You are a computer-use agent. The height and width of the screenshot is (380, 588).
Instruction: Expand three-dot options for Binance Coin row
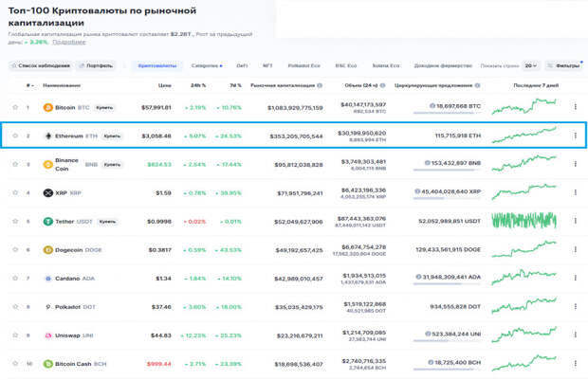click(576, 164)
